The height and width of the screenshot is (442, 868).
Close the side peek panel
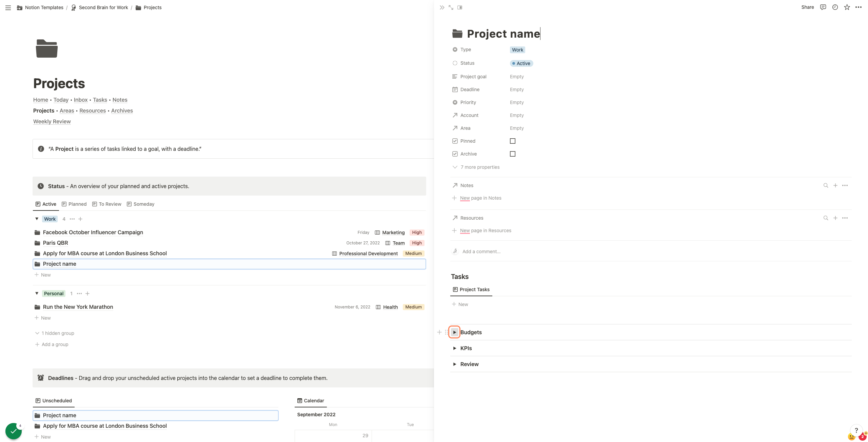pos(442,7)
